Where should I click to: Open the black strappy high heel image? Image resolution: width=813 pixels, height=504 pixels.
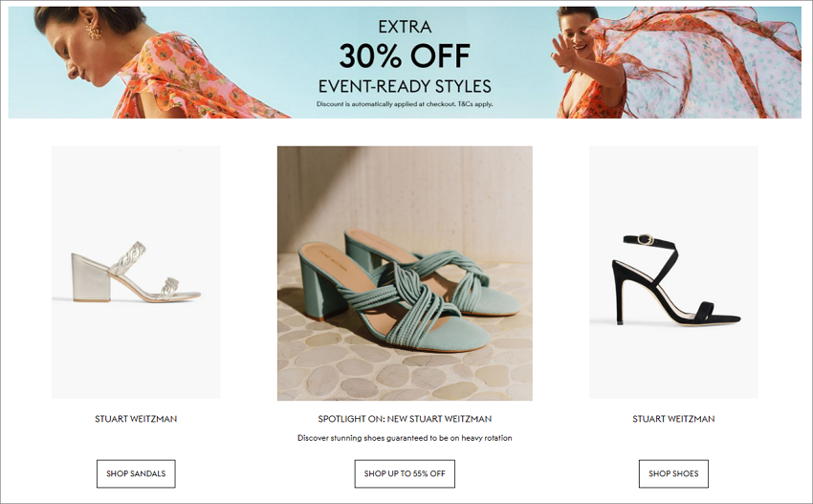[x=673, y=273]
